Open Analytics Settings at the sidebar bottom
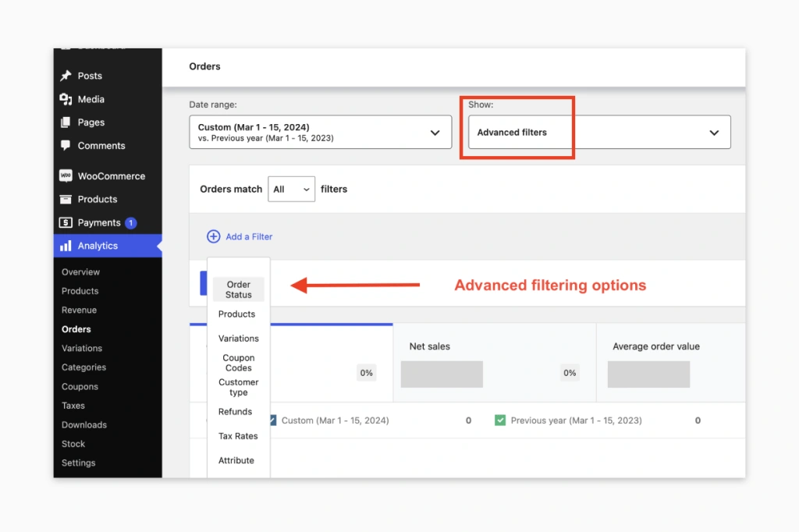This screenshot has height=532, width=799. (x=78, y=463)
